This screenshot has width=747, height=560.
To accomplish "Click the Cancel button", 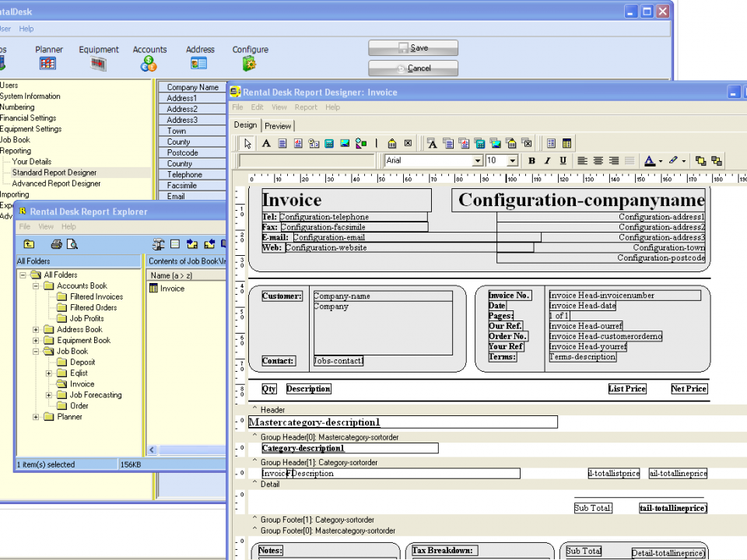I will (x=413, y=68).
